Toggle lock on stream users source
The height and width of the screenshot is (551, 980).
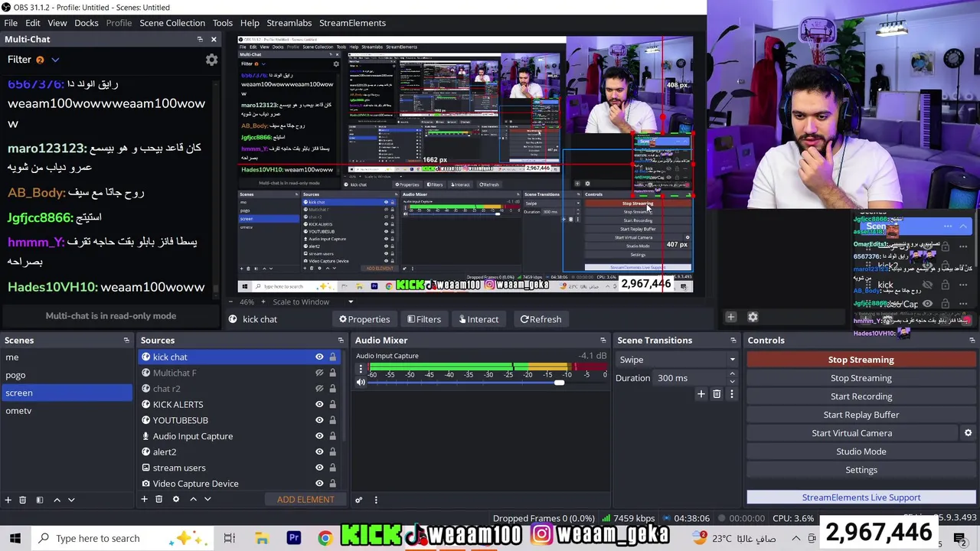(x=332, y=468)
